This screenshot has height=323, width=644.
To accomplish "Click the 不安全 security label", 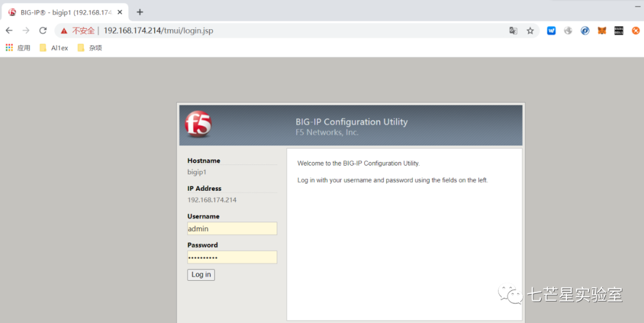I will pyautogui.click(x=83, y=31).
